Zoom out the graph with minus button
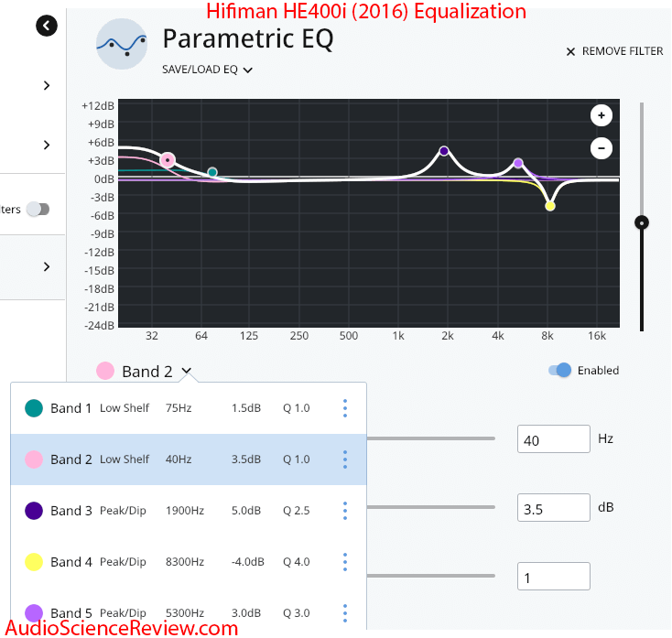This screenshot has width=672, height=638. point(602,148)
